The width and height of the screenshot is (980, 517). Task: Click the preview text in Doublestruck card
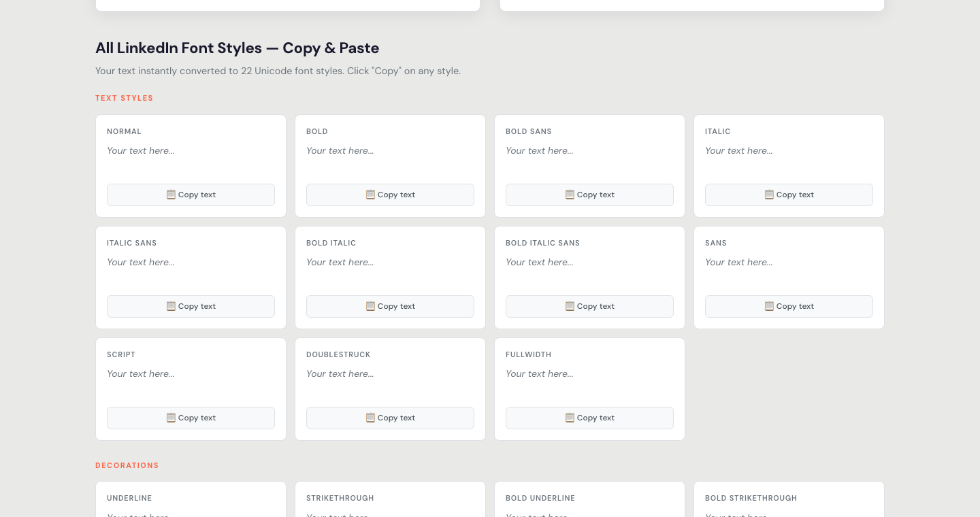340,373
